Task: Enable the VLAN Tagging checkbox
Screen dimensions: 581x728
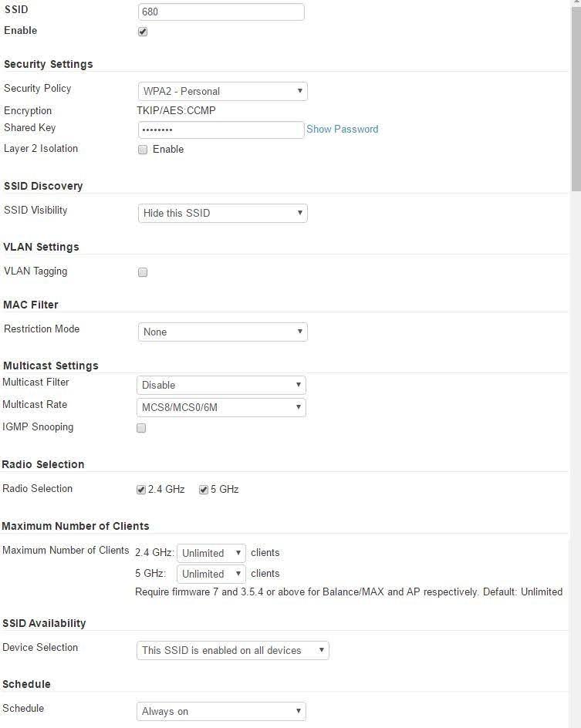Action: (143, 272)
